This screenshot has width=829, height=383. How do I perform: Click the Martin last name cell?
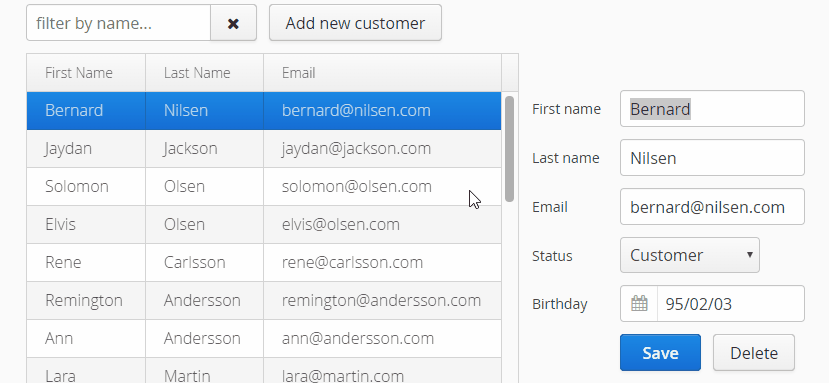(x=205, y=371)
